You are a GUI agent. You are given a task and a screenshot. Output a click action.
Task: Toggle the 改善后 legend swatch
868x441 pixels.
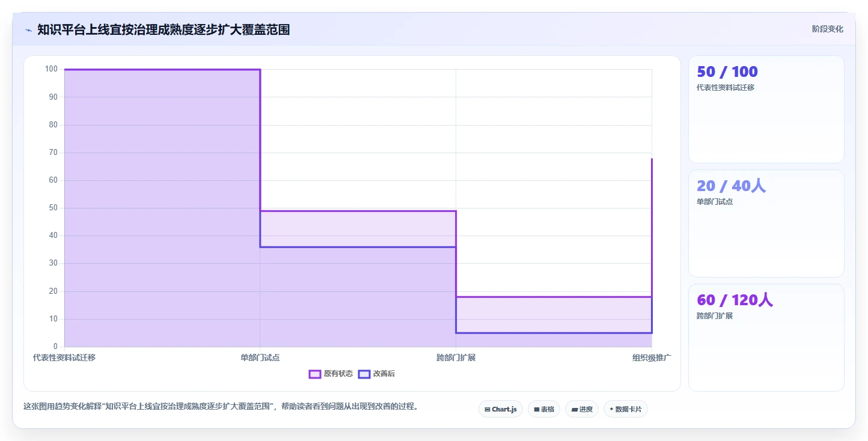[364, 374]
